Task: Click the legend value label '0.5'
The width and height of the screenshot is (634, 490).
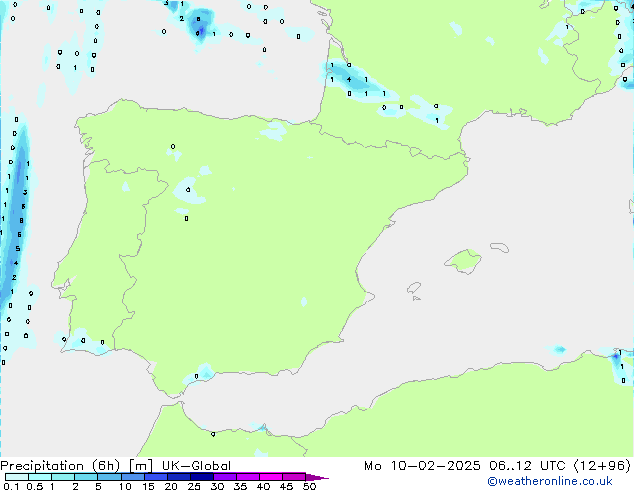Action: [x=35, y=486]
